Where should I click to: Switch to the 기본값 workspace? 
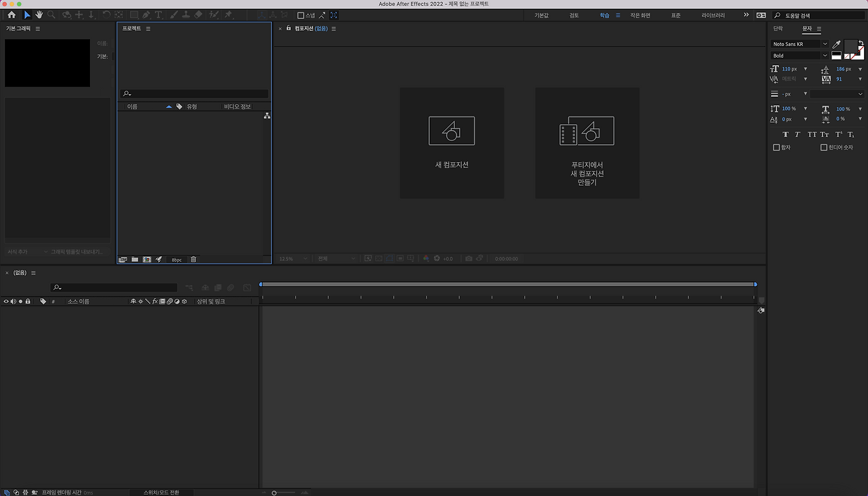pyautogui.click(x=542, y=16)
